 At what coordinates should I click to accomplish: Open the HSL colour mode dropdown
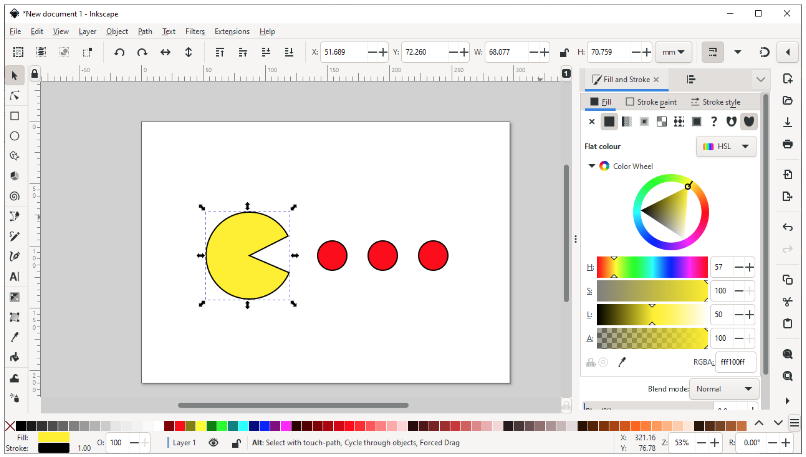726,146
